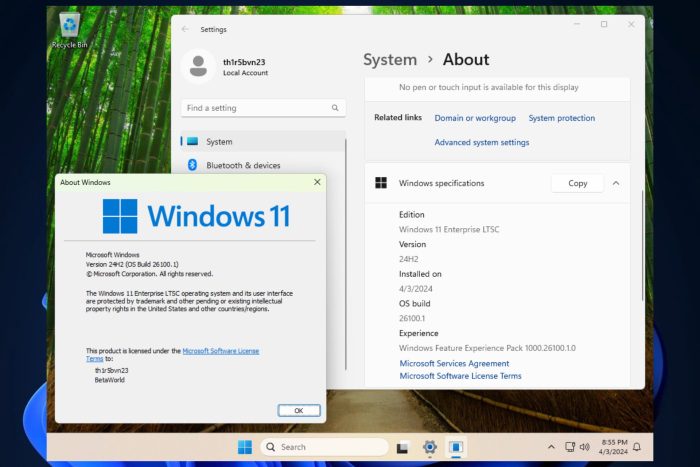The image size is (700, 467).
Task: Open Microsoft Software License Terms in Settings
Action: [x=460, y=376]
